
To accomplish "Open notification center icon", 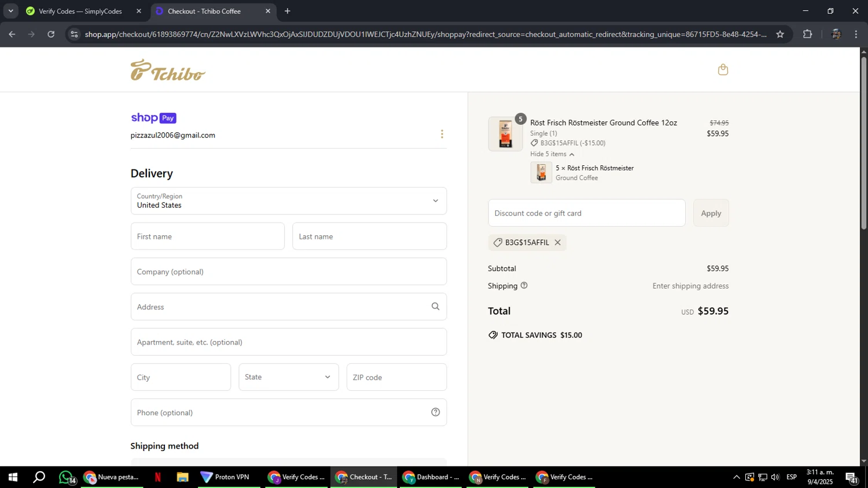I will coord(852,478).
